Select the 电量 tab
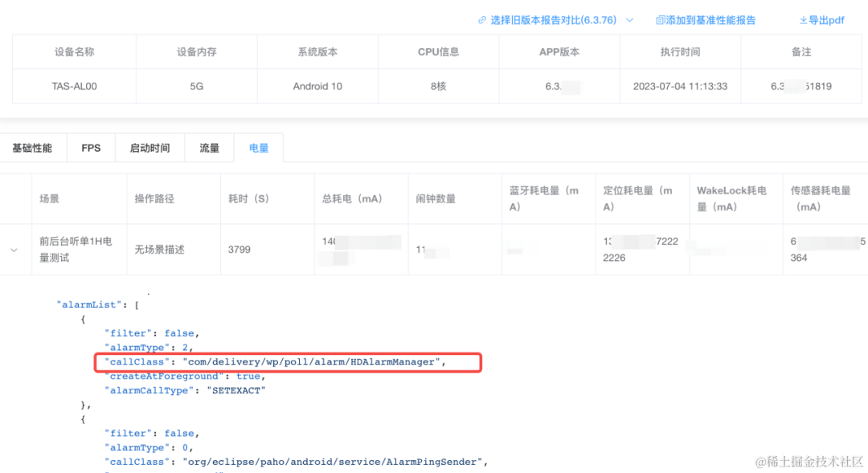The height and width of the screenshot is (473, 868). pos(259,149)
